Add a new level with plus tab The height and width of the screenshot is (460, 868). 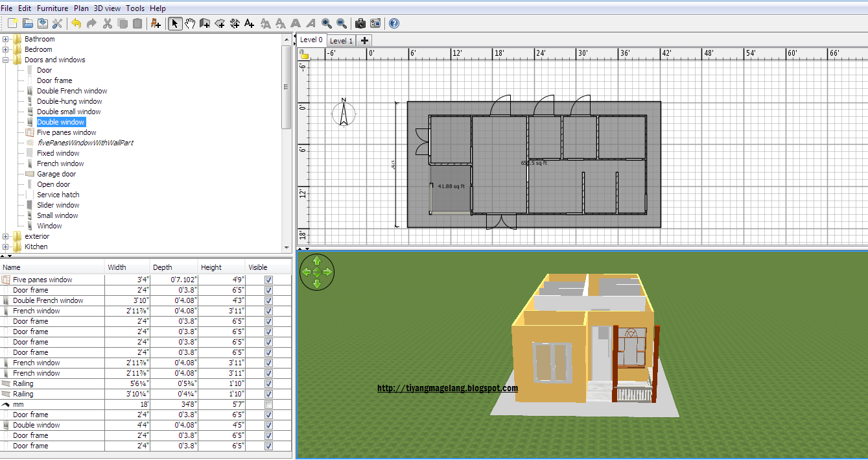point(364,40)
